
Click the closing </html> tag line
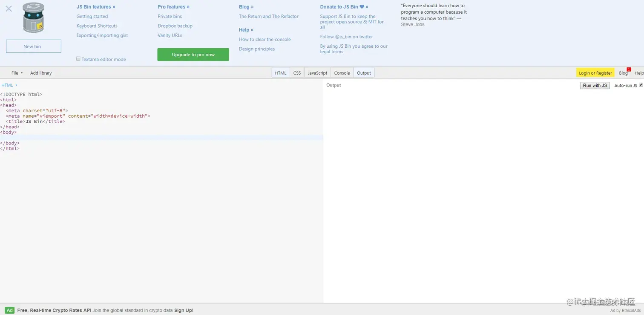click(x=10, y=148)
